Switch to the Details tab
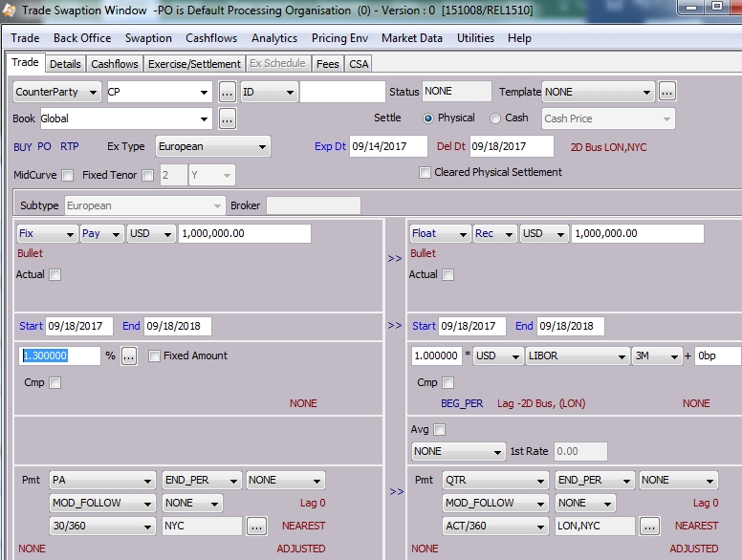Screen dimensions: 742x560 (x=65, y=64)
